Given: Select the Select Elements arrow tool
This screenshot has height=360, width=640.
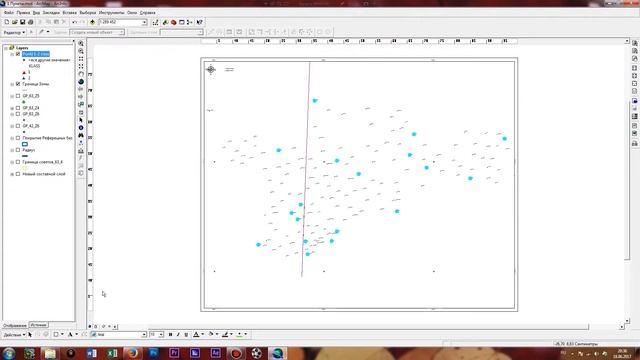Looking at the screenshot, I should coord(81,120).
